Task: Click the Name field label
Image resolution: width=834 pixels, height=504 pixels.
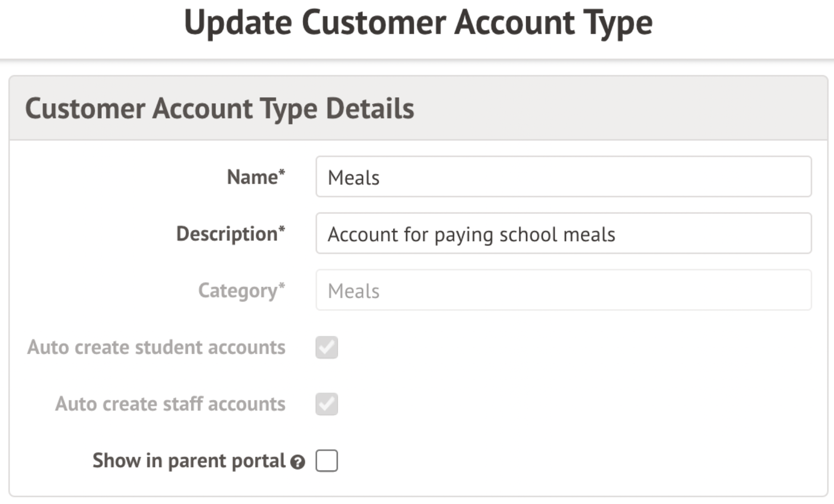Action: point(252,177)
